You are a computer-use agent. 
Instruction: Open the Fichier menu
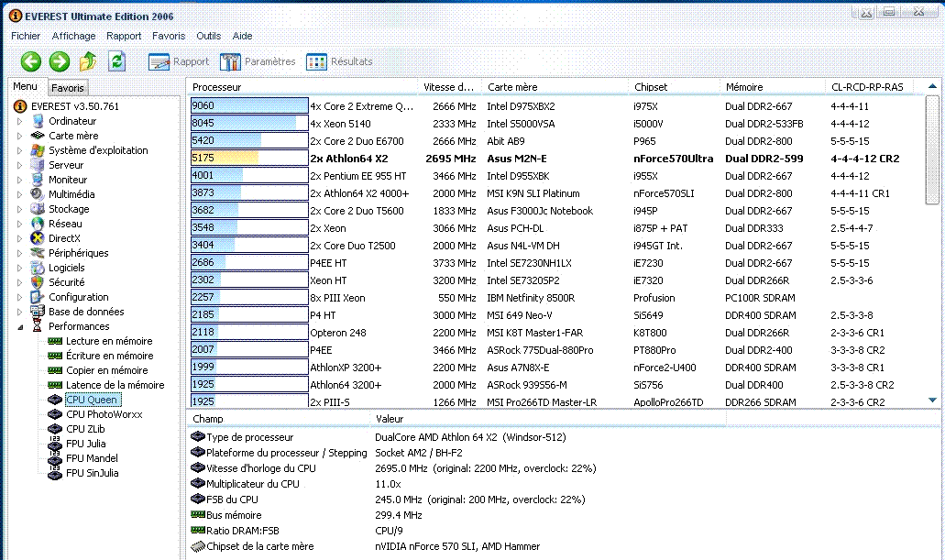click(26, 36)
